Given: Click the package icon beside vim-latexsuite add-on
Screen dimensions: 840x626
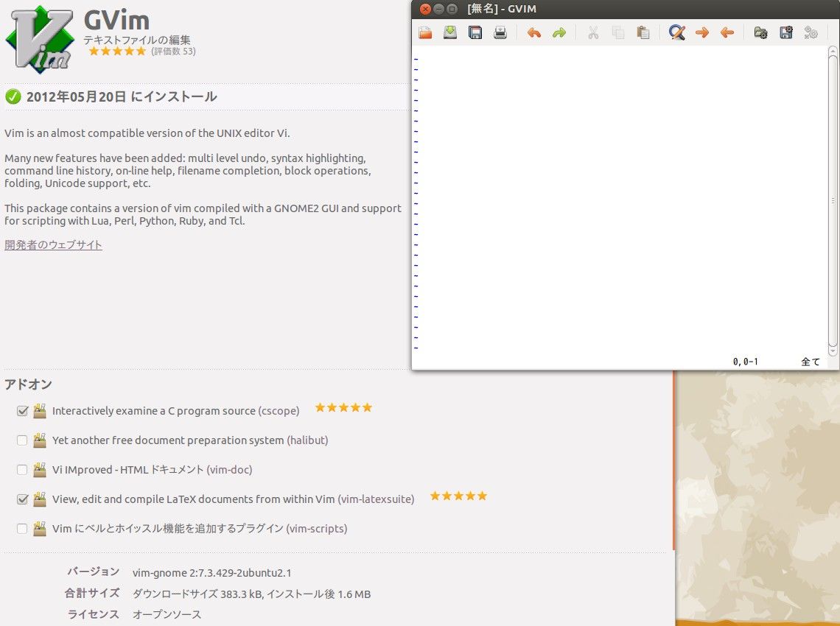Looking at the screenshot, I should pyautogui.click(x=40, y=499).
